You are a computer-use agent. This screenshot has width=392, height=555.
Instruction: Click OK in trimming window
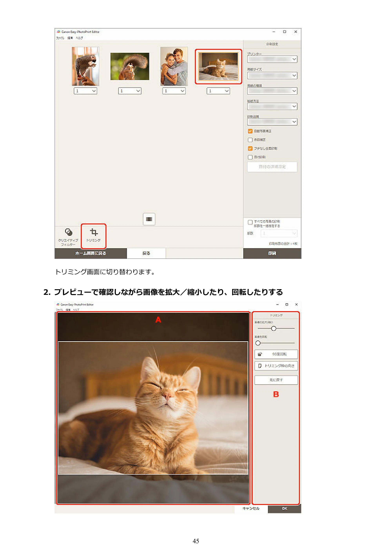pos(285,508)
